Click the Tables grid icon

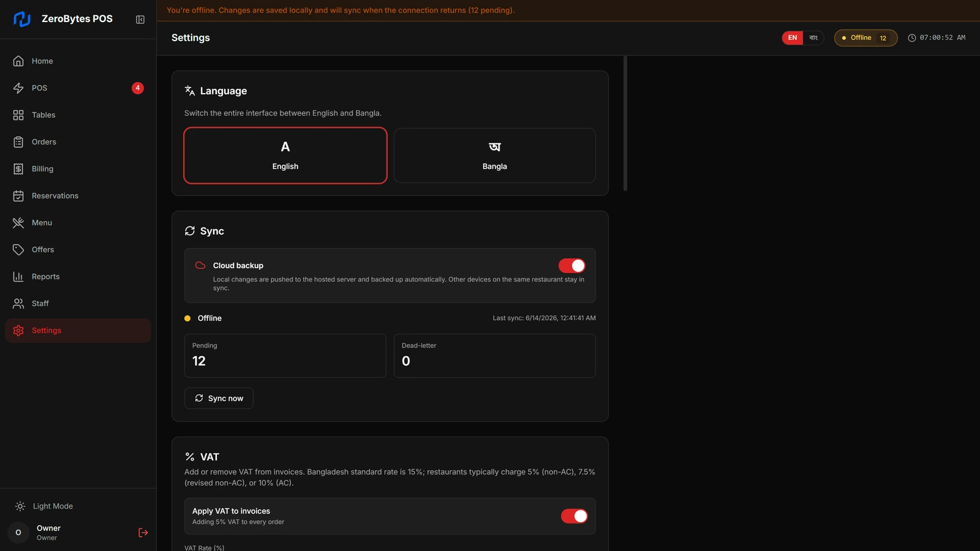18,115
